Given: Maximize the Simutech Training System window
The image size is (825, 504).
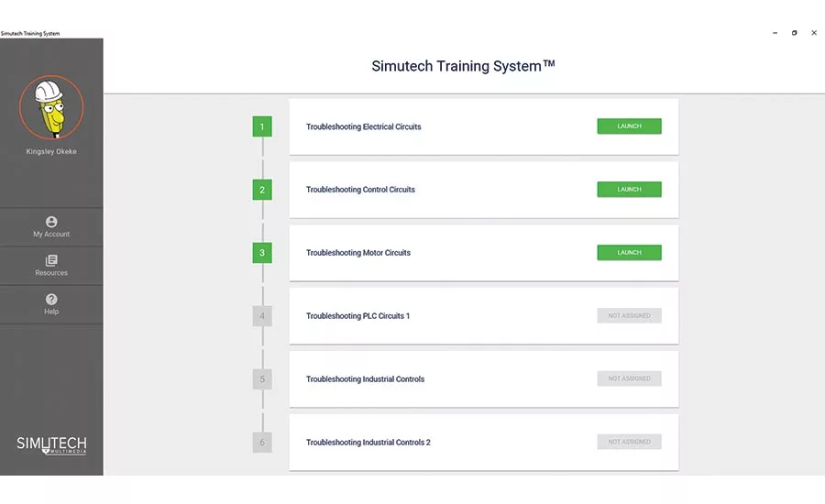Looking at the screenshot, I should point(794,33).
